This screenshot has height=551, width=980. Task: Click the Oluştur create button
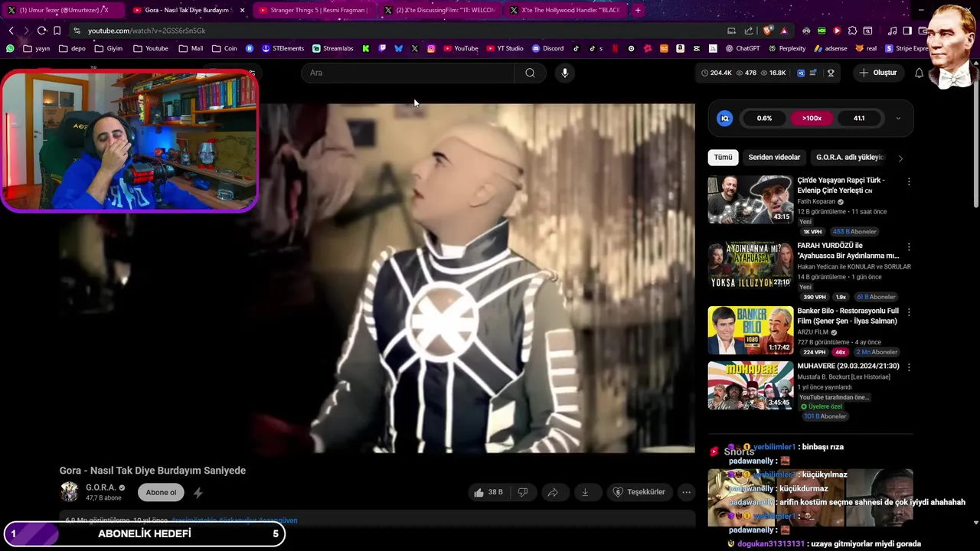pyautogui.click(x=877, y=73)
